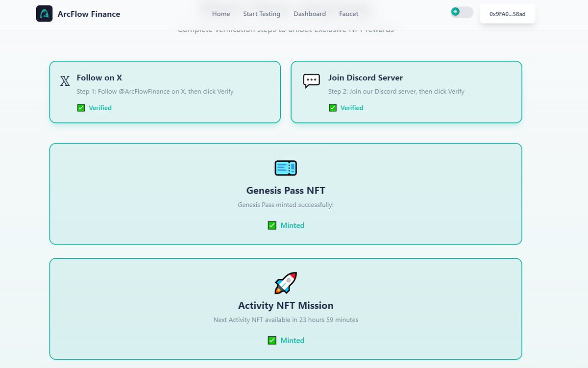
Task: Click the X logo icon in Follow card
Action: [65, 81]
